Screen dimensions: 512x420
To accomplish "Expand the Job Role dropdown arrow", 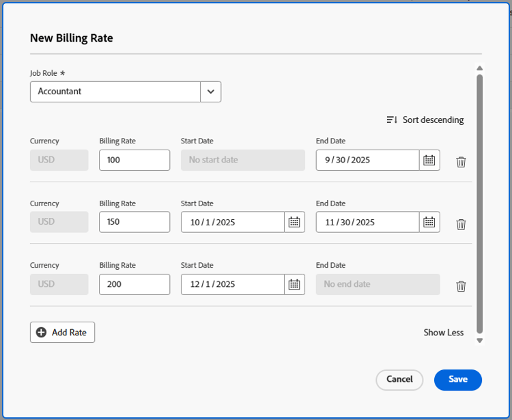I will 210,92.
